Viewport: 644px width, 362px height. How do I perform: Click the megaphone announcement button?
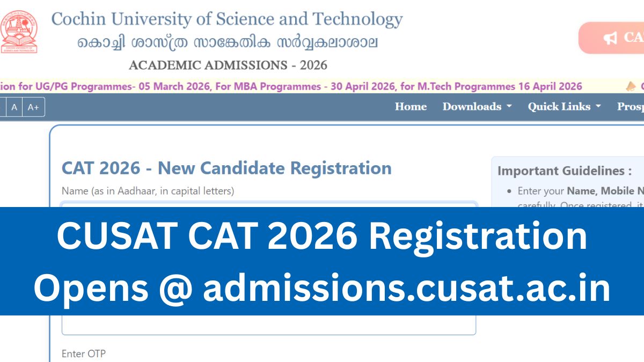[x=612, y=38]
